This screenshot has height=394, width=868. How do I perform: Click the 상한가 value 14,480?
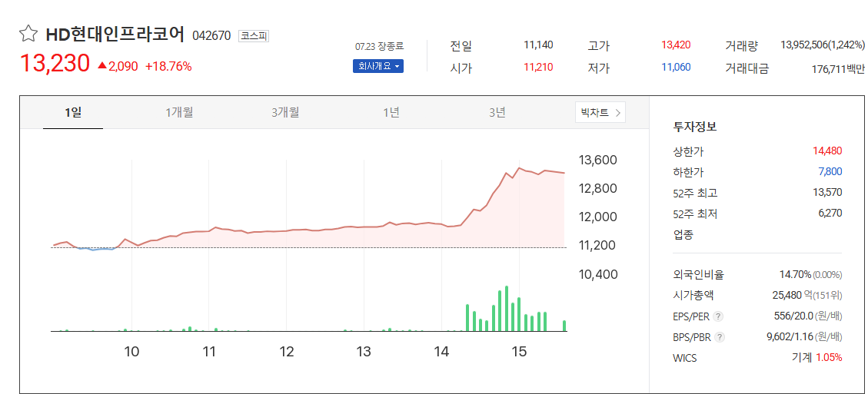pyautogui.click(x=827, y=151)
